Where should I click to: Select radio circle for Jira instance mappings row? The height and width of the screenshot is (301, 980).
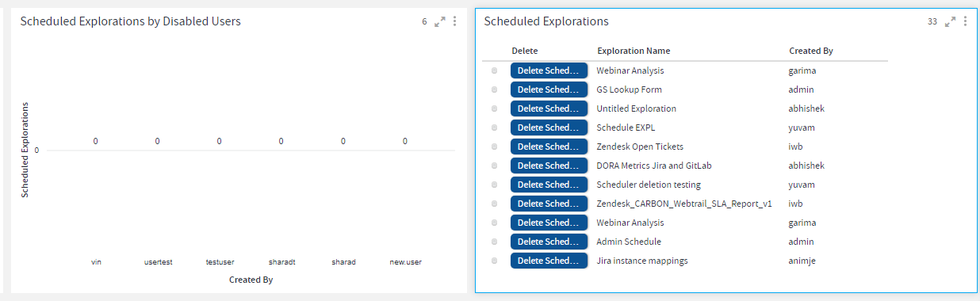coord(495,261)
